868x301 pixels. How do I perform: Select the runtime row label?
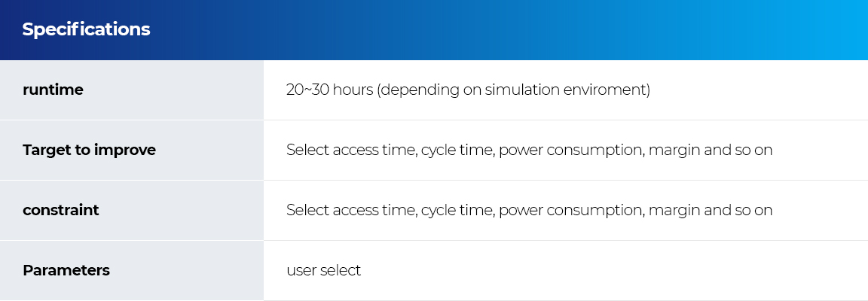click(53, 90)
